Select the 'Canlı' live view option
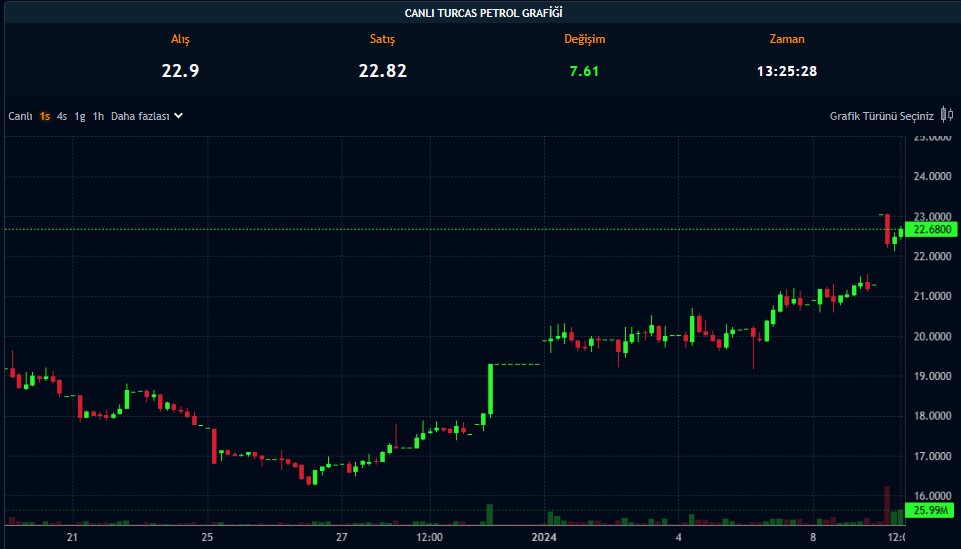The height and width of the screenshot is (549, 961). 21,116
